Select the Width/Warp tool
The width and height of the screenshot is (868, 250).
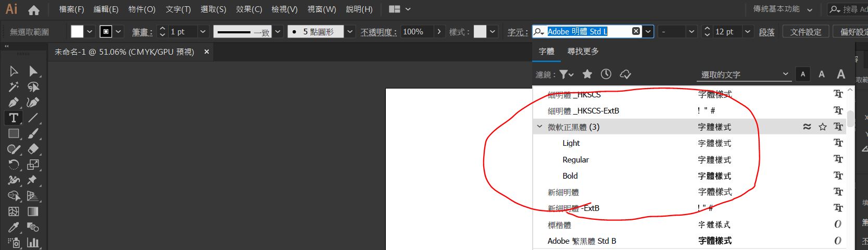[14, 181]
